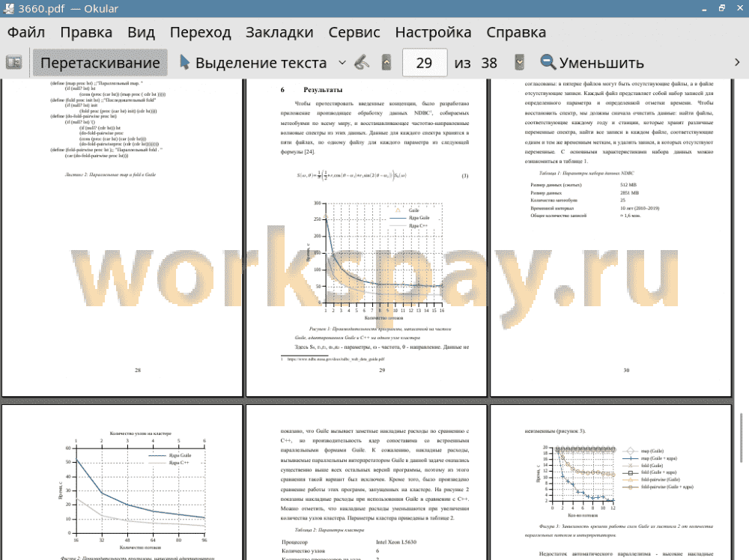Select the Выделение текста tool
749x560 pixels.
(x=253, y=63)
